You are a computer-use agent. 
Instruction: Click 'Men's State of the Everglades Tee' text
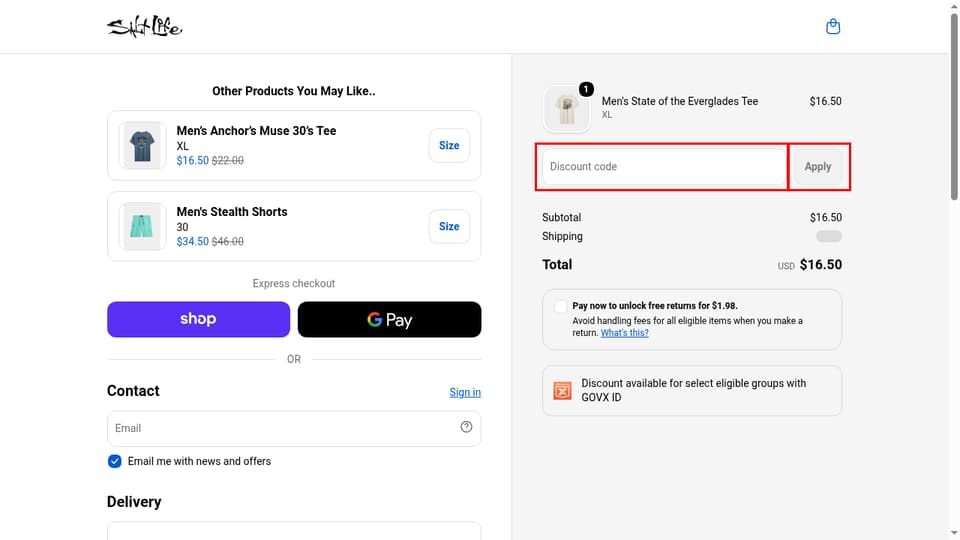pyautogui.click(x=680, y=101)
